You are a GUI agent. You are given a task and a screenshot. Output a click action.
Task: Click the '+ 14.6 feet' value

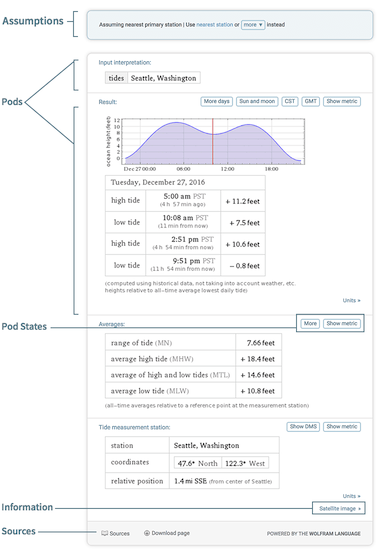258,375
